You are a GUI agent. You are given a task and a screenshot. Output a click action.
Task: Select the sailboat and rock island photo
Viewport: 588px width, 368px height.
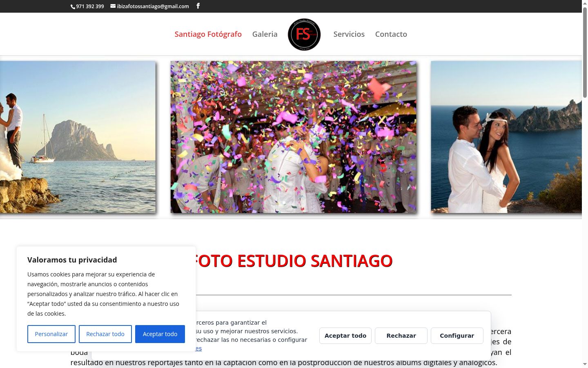point(78,137)
